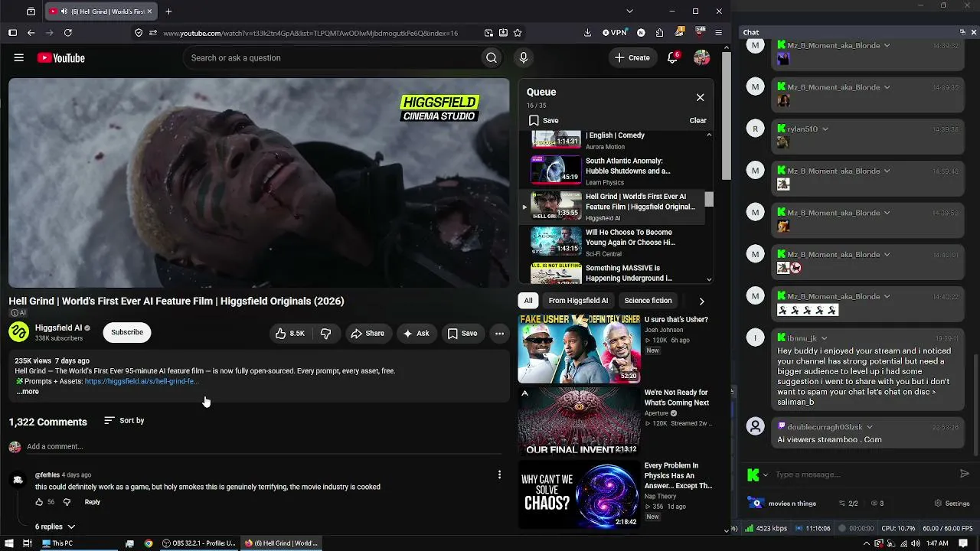Open more actions for the video
Viewport: 980px width, 551px height.
point(499,333)
